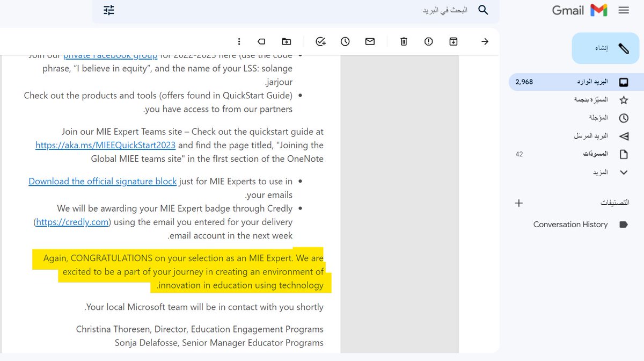Open the drafts folder المسودات
The image size is (644, 361).
596,154
